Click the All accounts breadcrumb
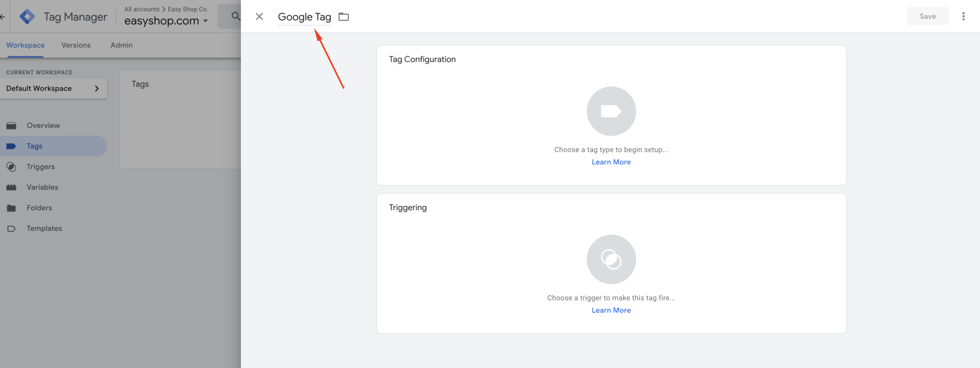This screenshot has height=368, width=980. click(x=142, y=9)
